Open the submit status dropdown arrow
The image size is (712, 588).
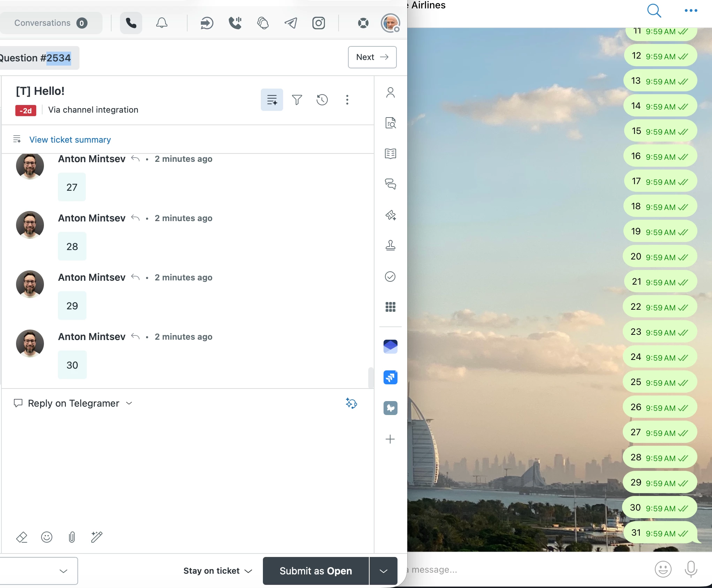tap(383, 571)
